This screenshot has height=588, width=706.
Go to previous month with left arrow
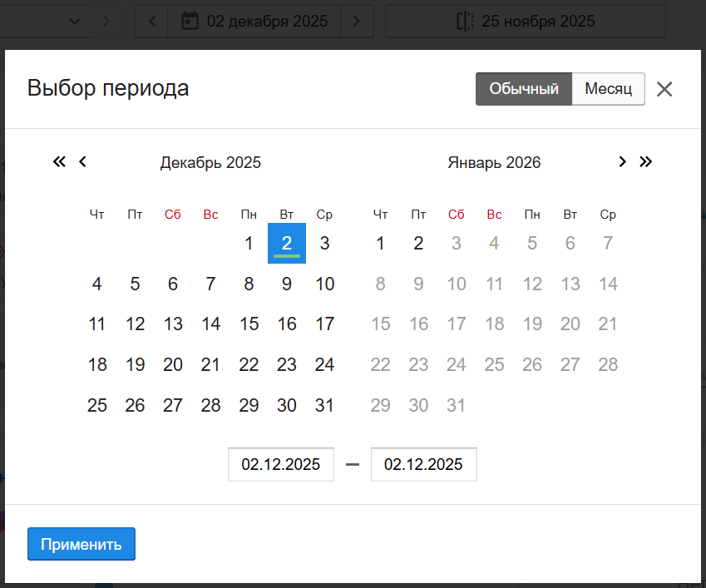[x=82, y=162]
